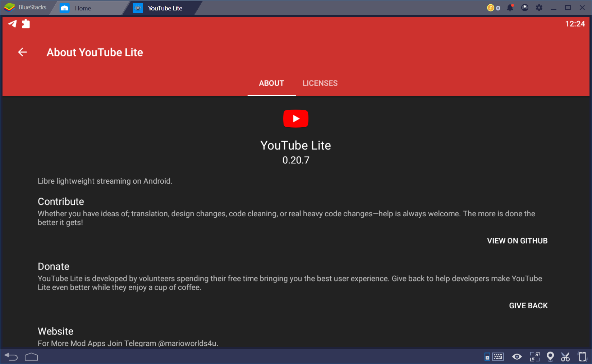
Task: Click the version number 0.20.7
Action: click(296, 160)
